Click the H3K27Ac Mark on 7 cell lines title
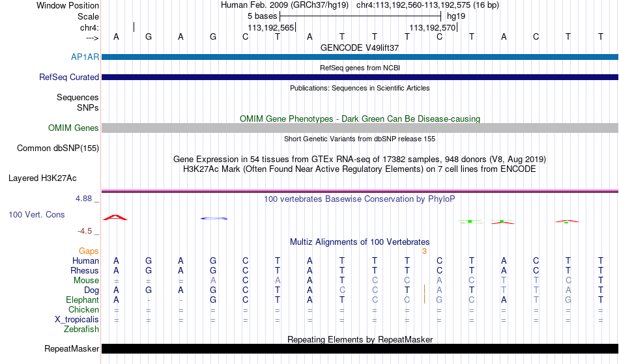The width and height of the screenshot is (619, 364). coord(360,169)
